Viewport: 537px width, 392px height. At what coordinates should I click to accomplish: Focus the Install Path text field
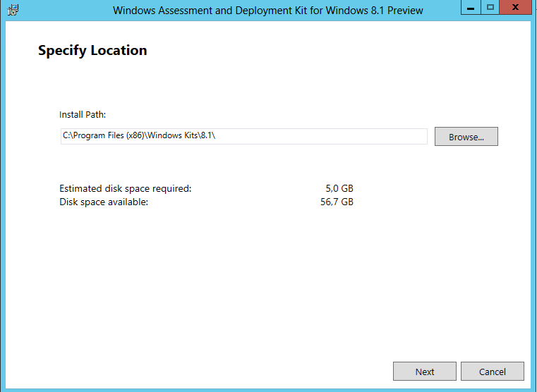click(244, 136)
